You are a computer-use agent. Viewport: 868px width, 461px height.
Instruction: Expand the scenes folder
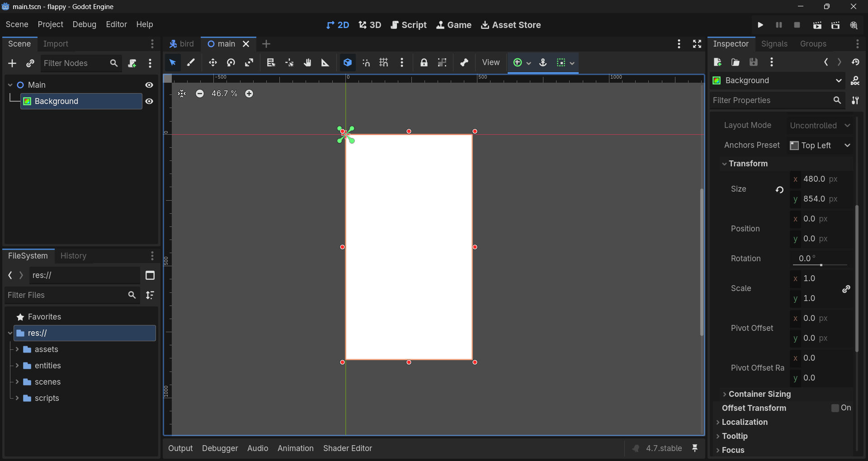[17, 382]
